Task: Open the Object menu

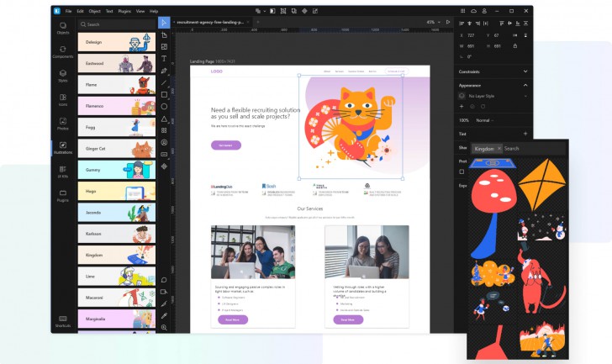Action: coord(94,11)
